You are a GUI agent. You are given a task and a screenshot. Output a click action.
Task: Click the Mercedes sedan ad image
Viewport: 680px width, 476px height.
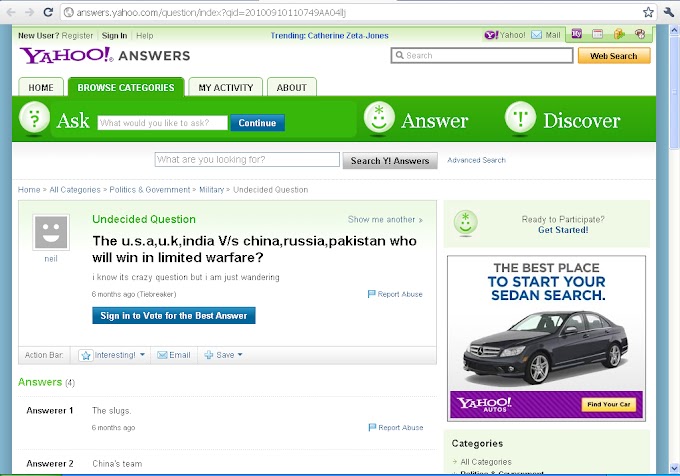[546, 348]
